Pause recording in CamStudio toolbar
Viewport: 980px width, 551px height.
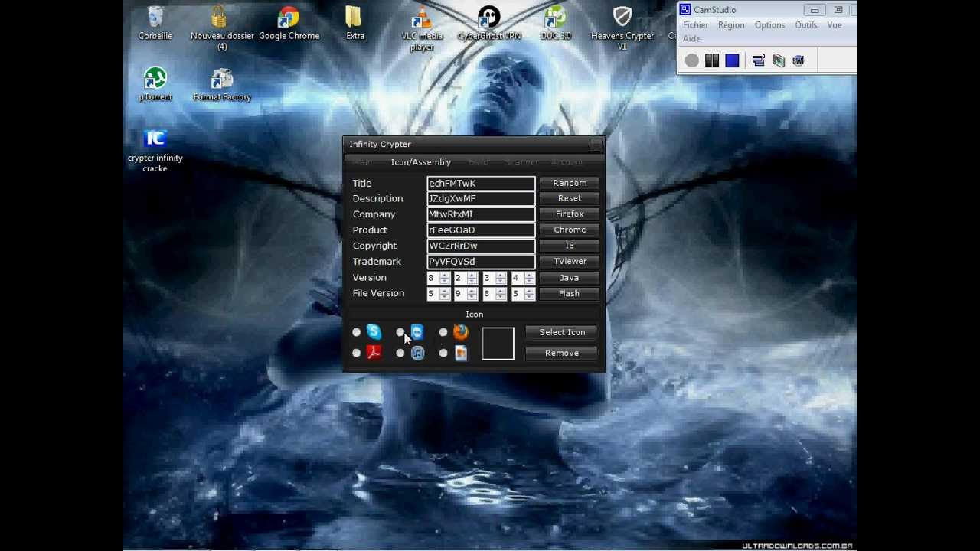click(712, 61)
